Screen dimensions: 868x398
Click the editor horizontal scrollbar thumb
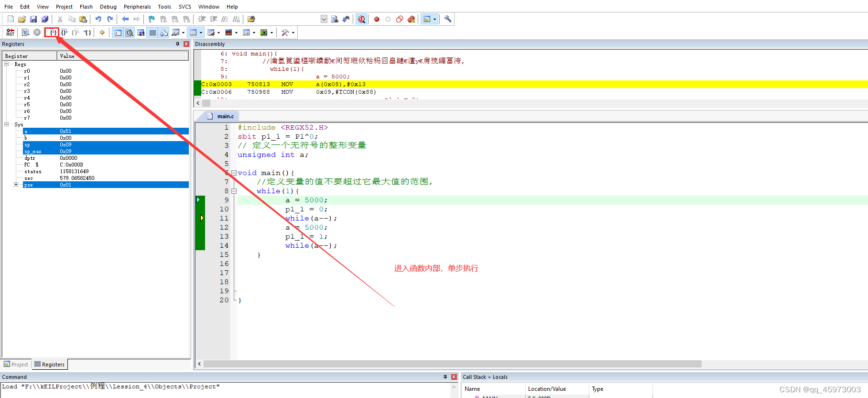[x=453, y=364]
